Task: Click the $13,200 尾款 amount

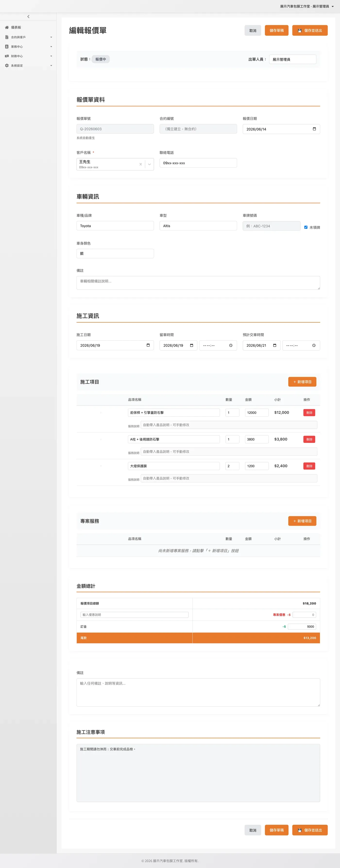Action: coord(309,638)
